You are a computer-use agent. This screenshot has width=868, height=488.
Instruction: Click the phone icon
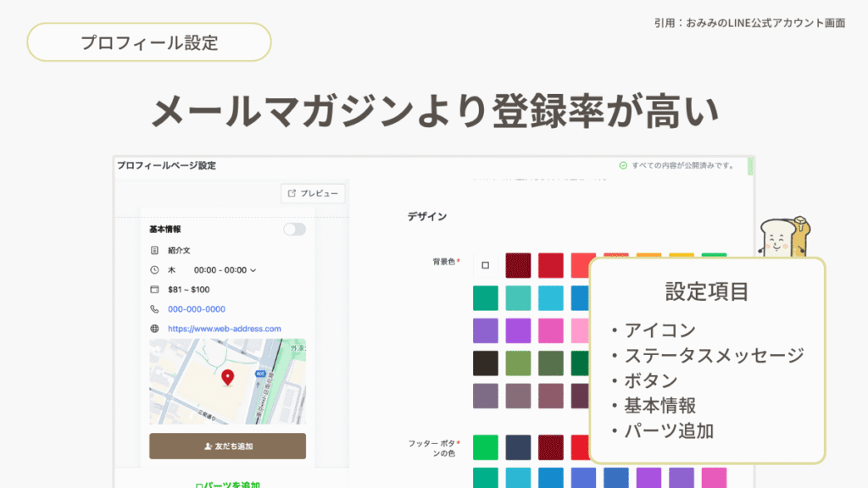tap(154, 309)
